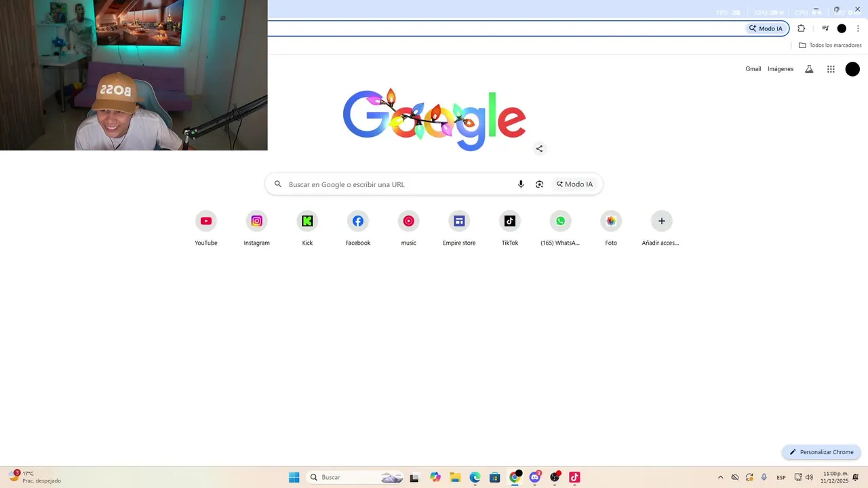Viewport: 868px width, 488px height.
Task: Open Task View on the taskbar
Action: (x=414, y=477)
